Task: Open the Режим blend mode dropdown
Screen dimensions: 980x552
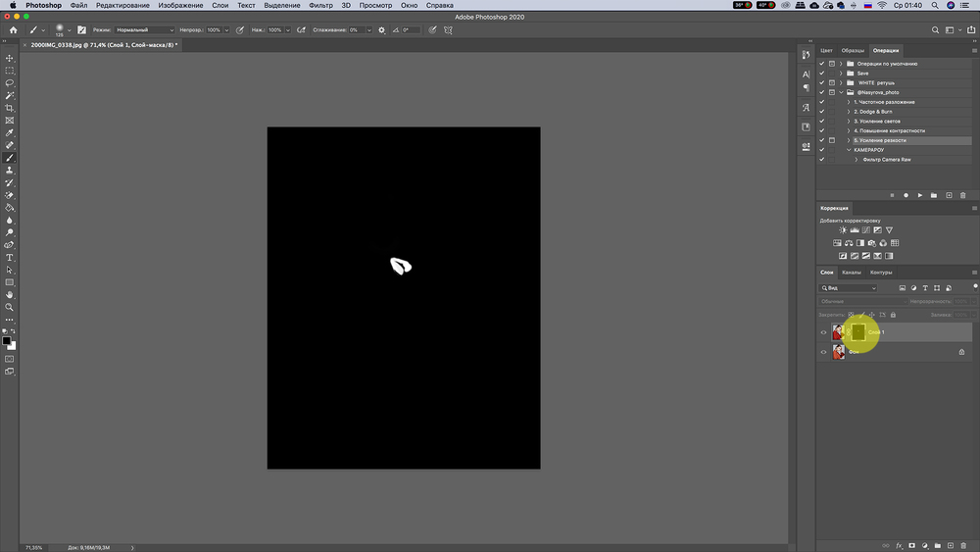Action: click(x=145, y=30)
